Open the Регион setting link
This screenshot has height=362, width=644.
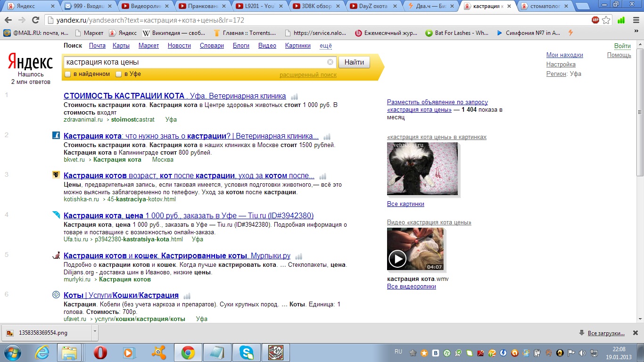tap(556, 74)
